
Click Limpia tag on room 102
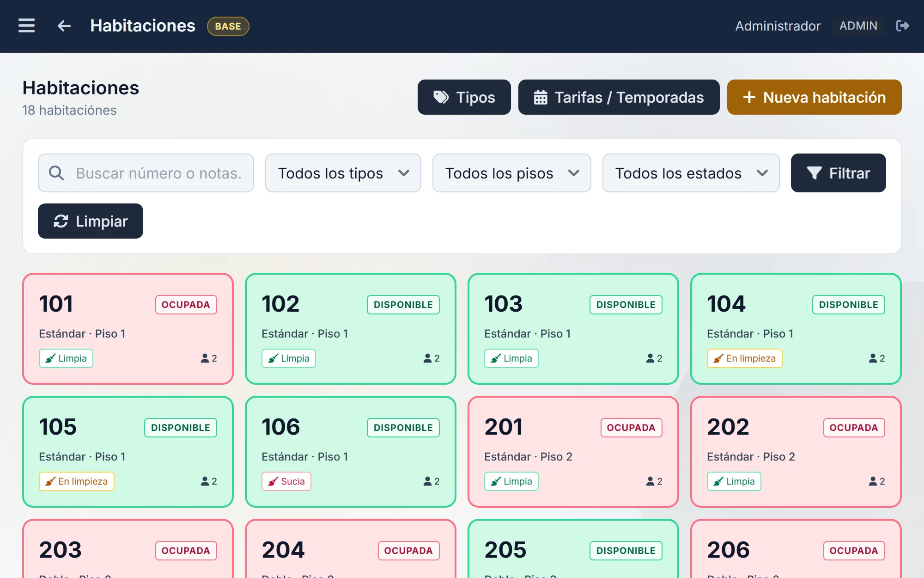coord(289,358)
